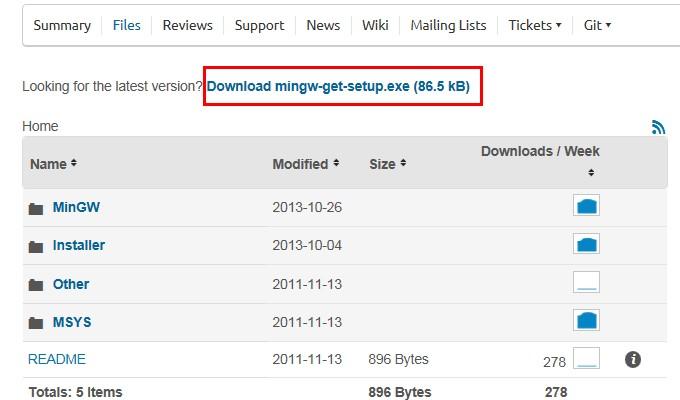The image size is (680, 400).
Task: Open the Installer folder link
Action: (79, 246)
